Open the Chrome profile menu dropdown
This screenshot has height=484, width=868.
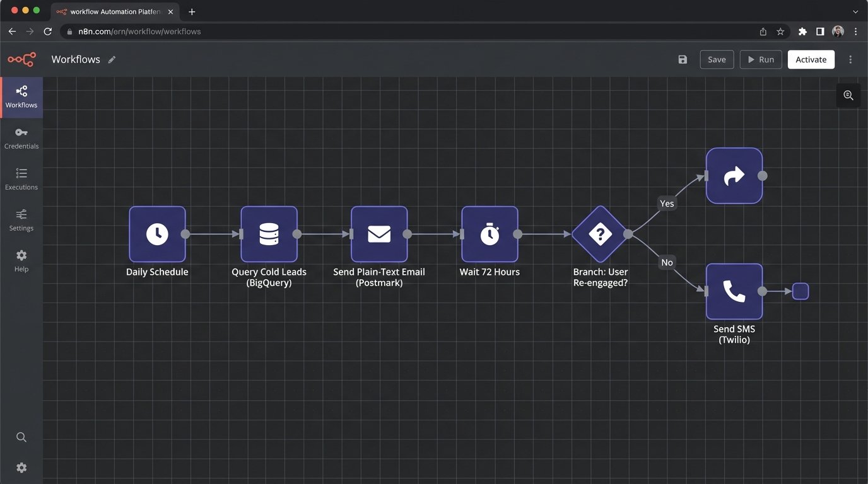[x=837, y=31]
